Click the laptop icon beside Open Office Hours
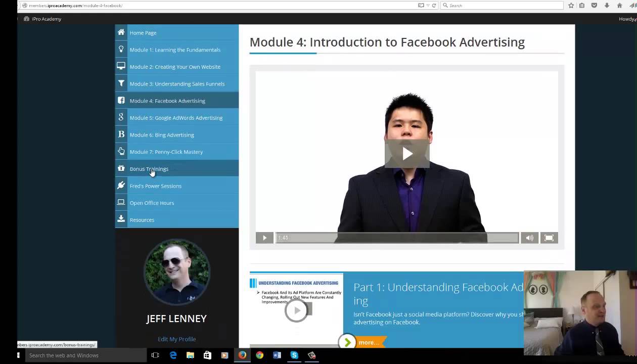 pyautogui.click(x=121, y=202)
